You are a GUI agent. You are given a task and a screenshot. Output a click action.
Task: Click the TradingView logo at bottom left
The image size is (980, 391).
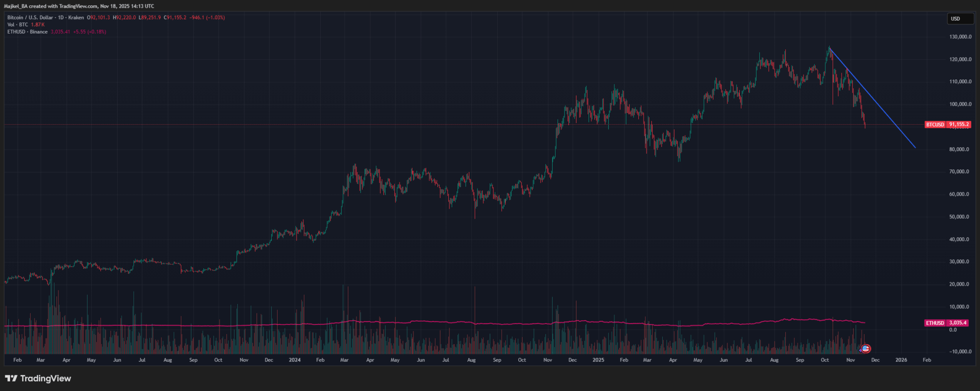pos(38,379)
